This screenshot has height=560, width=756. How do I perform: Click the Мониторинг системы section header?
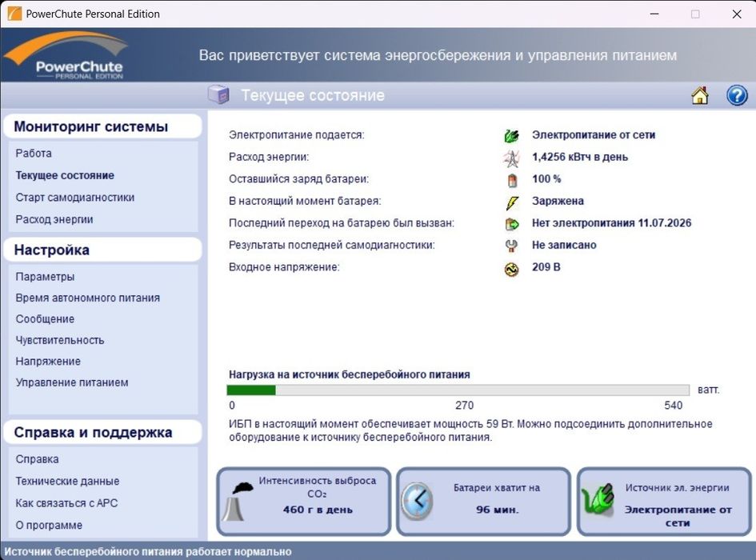[102, 126]
